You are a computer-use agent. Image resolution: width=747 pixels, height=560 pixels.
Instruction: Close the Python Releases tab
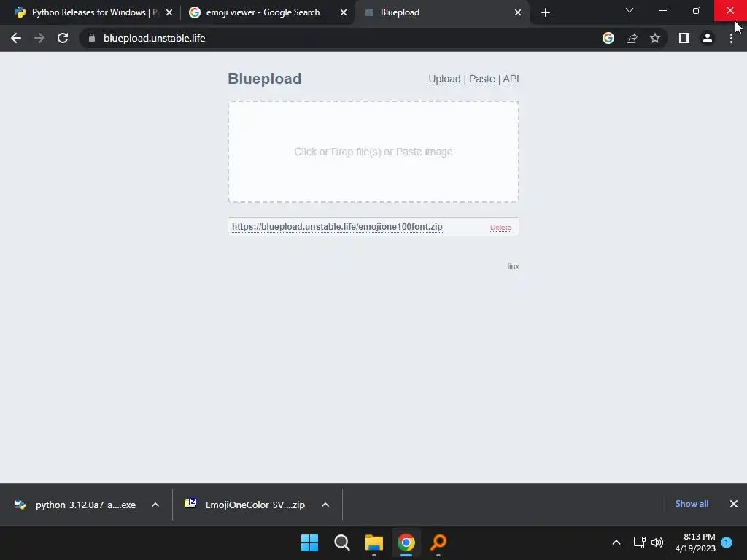coord(169,12)
